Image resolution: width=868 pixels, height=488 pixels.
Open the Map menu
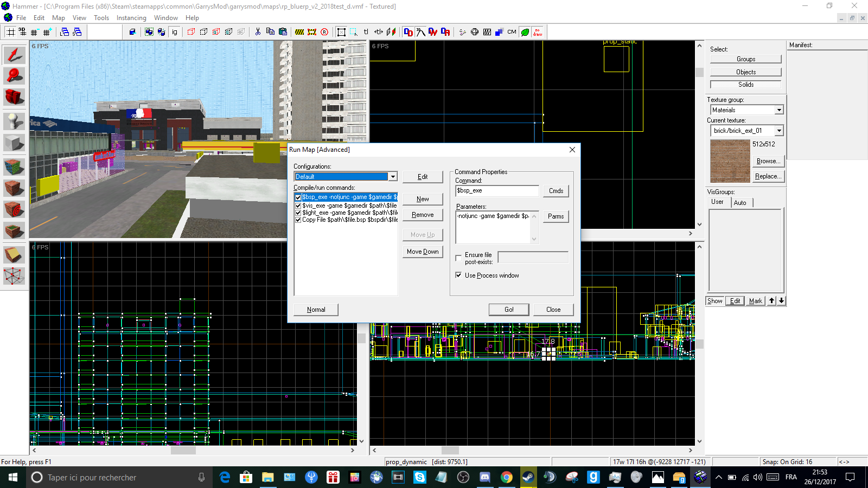click(59, 18)
